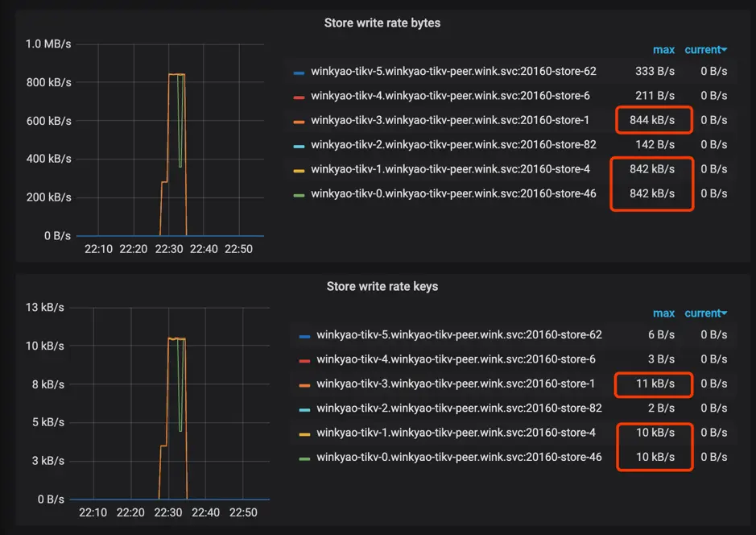The image size is (756, 535).
Task: Sort keys panel legend by max column
Action: coord(663,313)
